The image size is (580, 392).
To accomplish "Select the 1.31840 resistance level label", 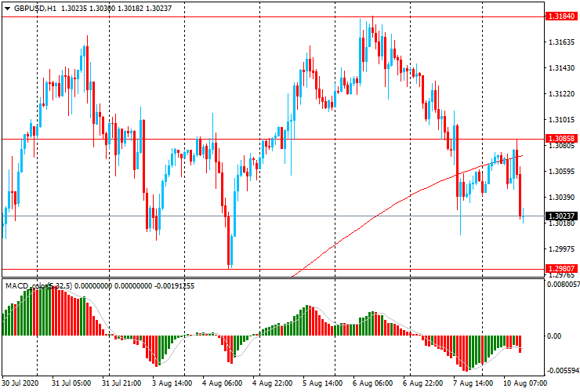I will pyautogui.click(x=561, y=16).
